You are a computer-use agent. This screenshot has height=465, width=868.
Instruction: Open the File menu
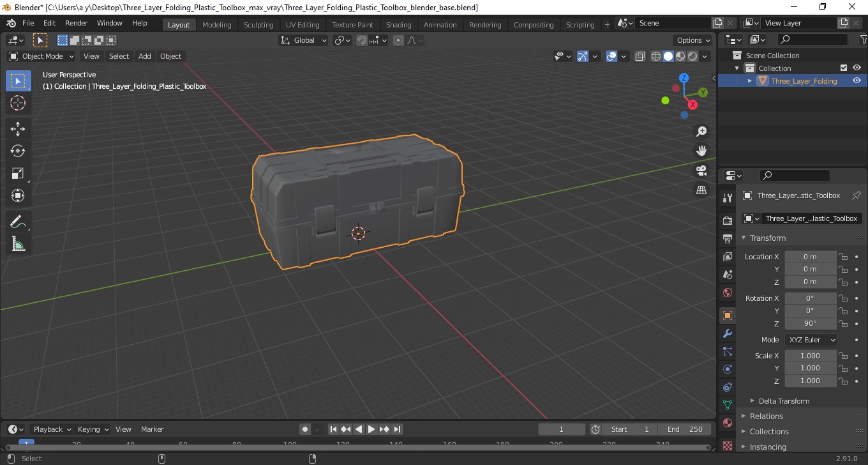[28, 23]
